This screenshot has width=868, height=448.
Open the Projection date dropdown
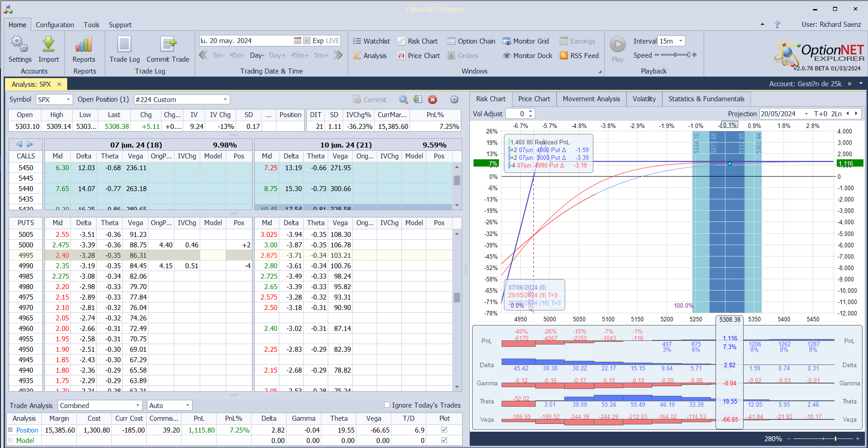tap(806, 114)
